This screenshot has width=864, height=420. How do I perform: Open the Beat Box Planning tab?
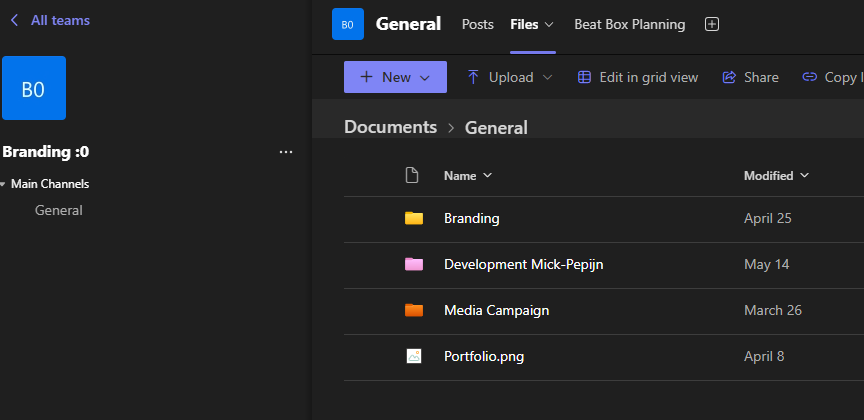tap(629, 25)
